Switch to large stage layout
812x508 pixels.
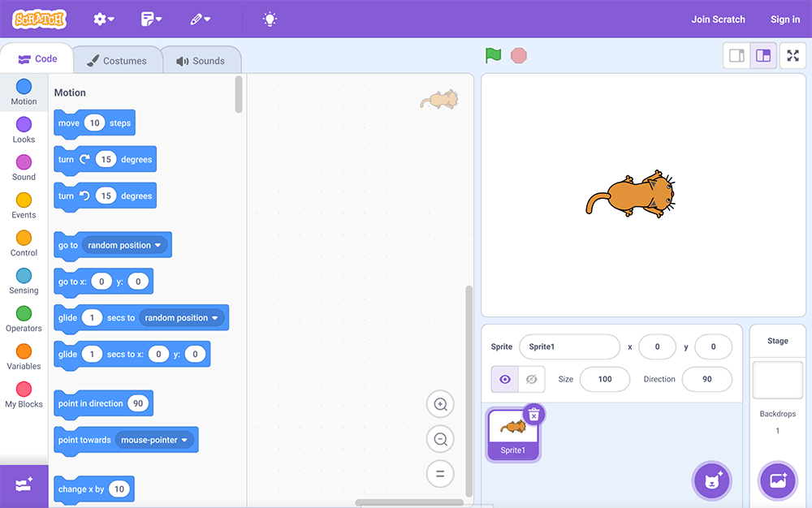[763, 55]
